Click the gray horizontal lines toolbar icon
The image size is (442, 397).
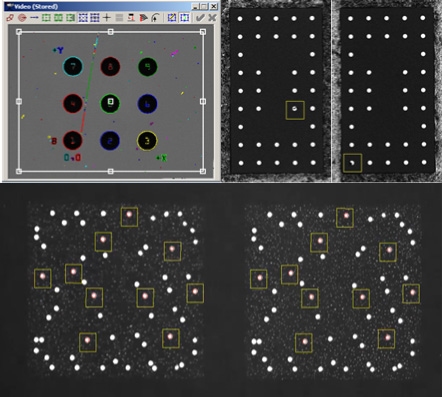119,18
